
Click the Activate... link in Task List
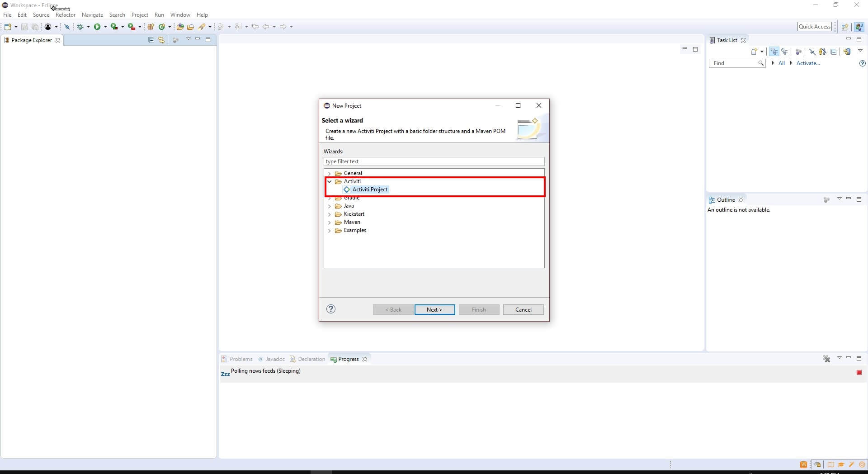(x=808, y=63)
